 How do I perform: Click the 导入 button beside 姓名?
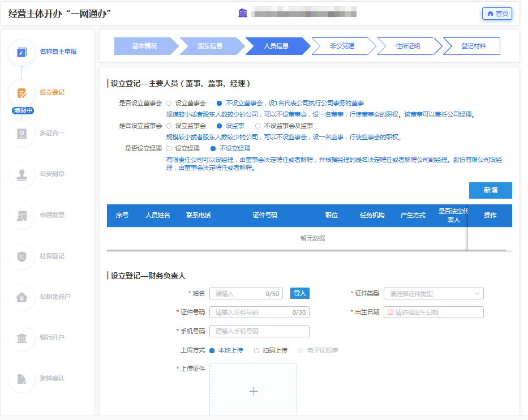pos(300,293)
